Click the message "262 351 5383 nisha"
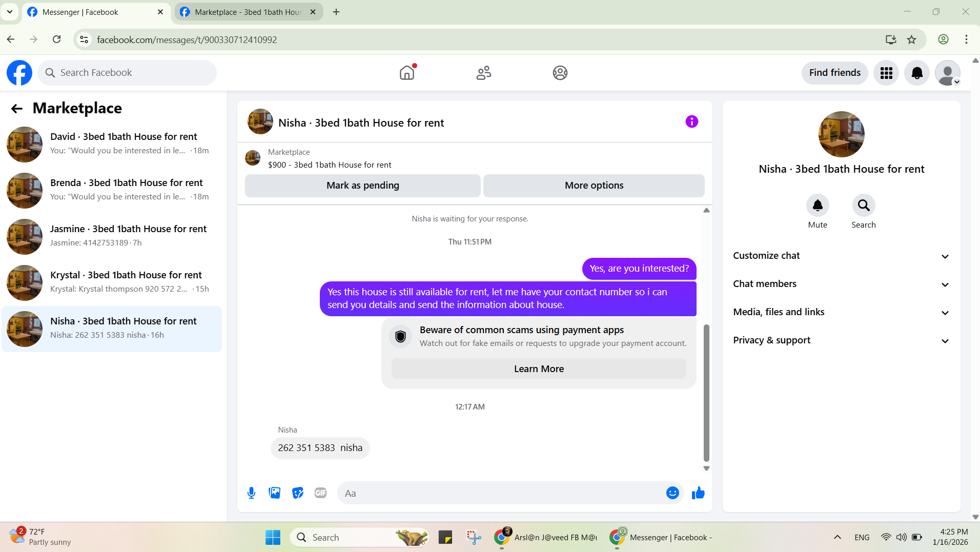 pos(320,448)
